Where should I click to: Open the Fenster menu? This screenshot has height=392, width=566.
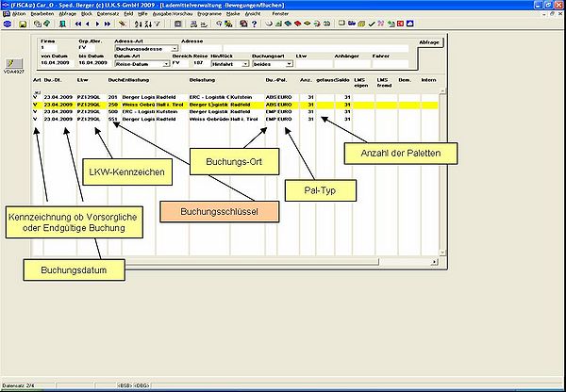pyautogui.click(x=280, y=14)
